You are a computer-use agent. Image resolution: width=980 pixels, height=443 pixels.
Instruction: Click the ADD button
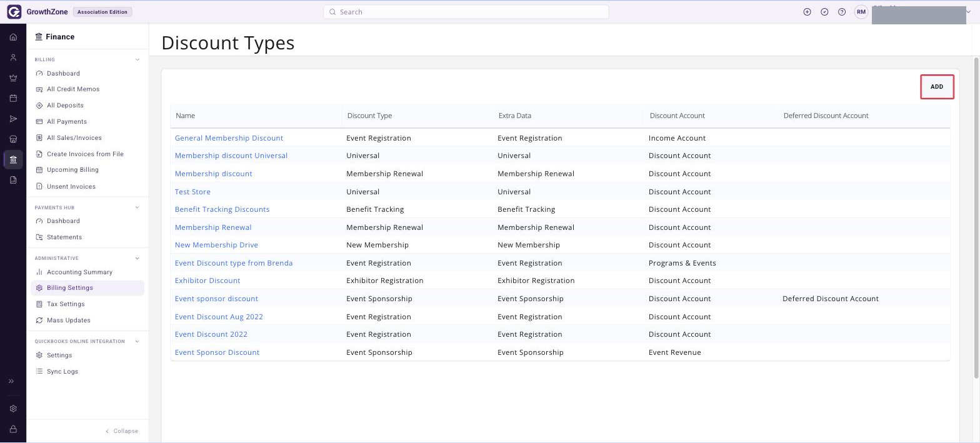point(937,87)
